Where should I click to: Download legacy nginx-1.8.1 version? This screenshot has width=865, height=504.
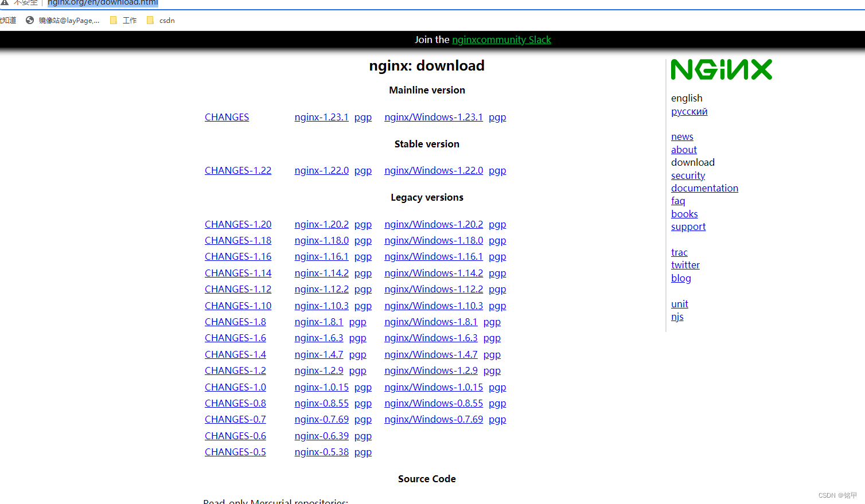(x=318, y=322)
